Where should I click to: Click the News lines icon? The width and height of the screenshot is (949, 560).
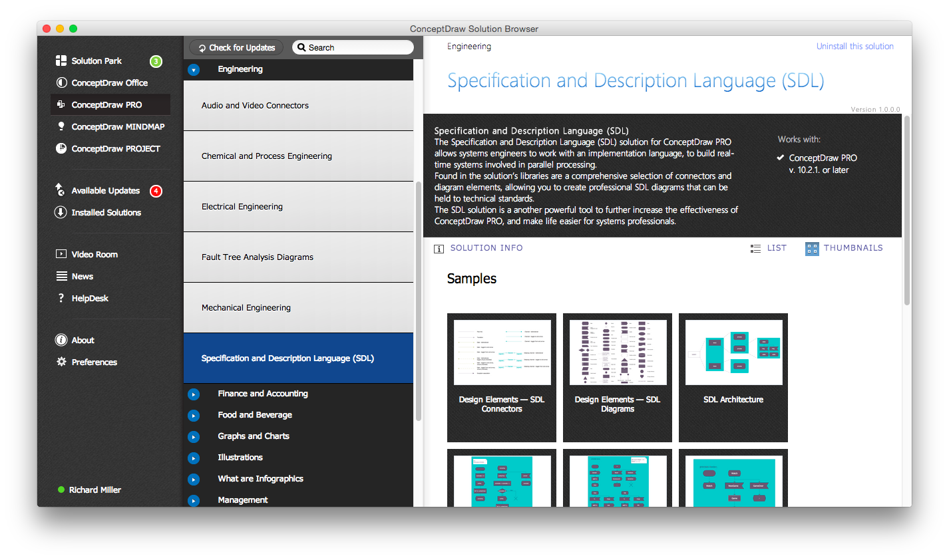coord(61,276)
